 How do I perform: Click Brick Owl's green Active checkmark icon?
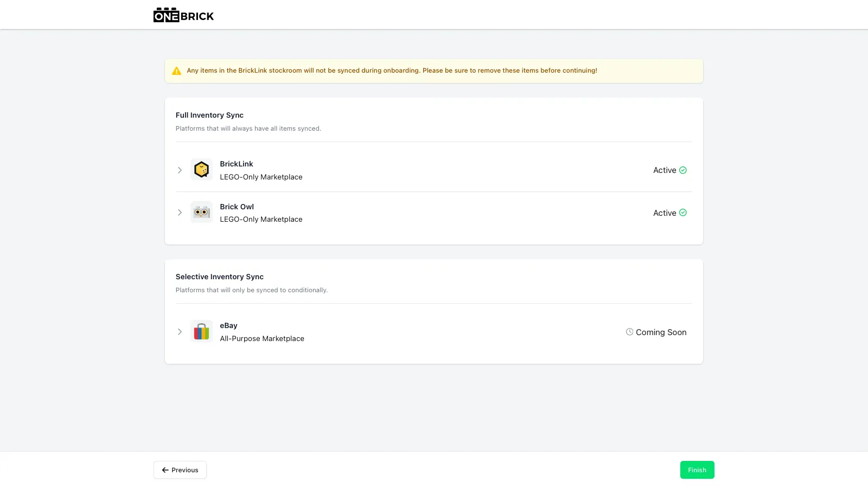point(683,213)
